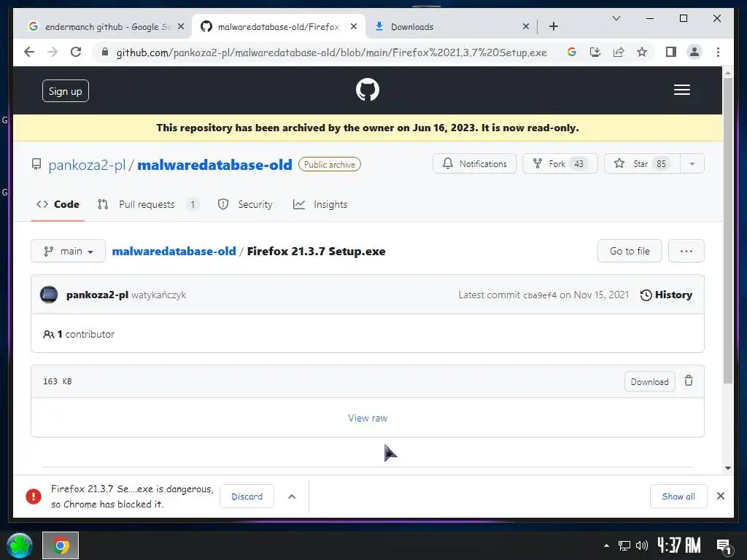Image resolution: width=747 pixels, height=560 pixels.
Task: Expand the Star options dropdown arrow
Action: [x=692, y=164]
